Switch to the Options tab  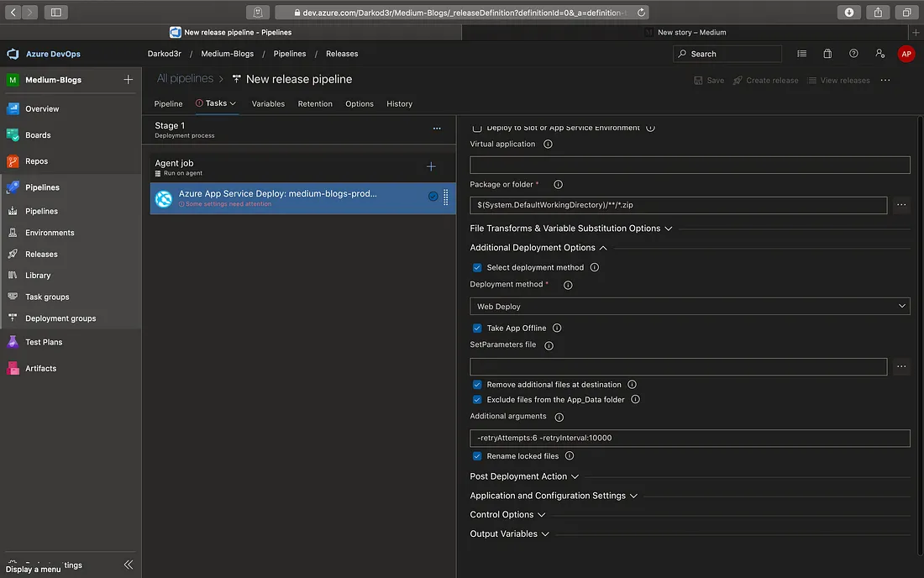[x=360, y=104]
